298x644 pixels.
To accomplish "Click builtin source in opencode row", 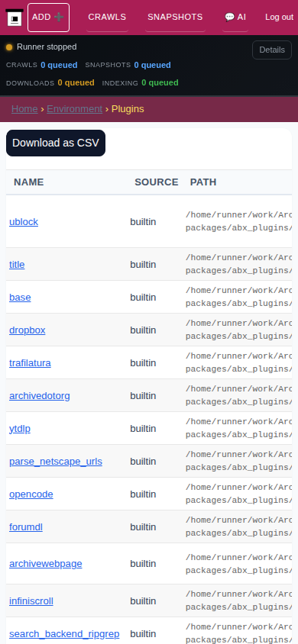I will pyautogui.click(x=143, y=494).
